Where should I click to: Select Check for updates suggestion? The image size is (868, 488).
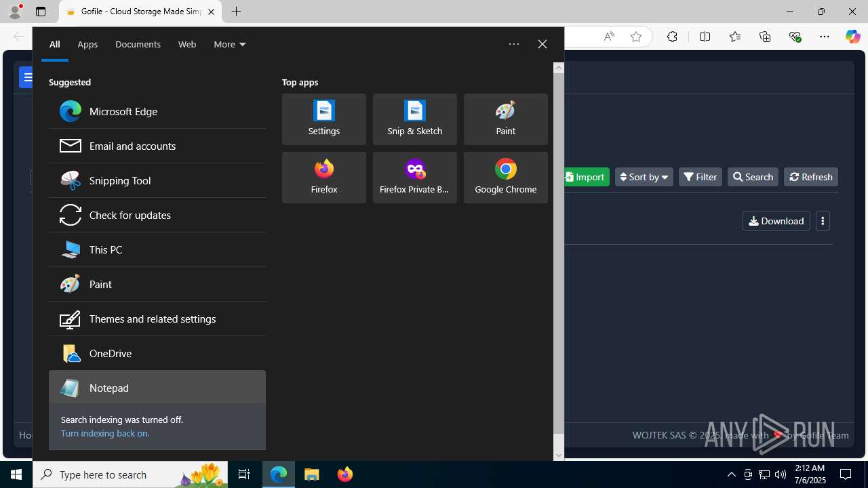(157, 215)
